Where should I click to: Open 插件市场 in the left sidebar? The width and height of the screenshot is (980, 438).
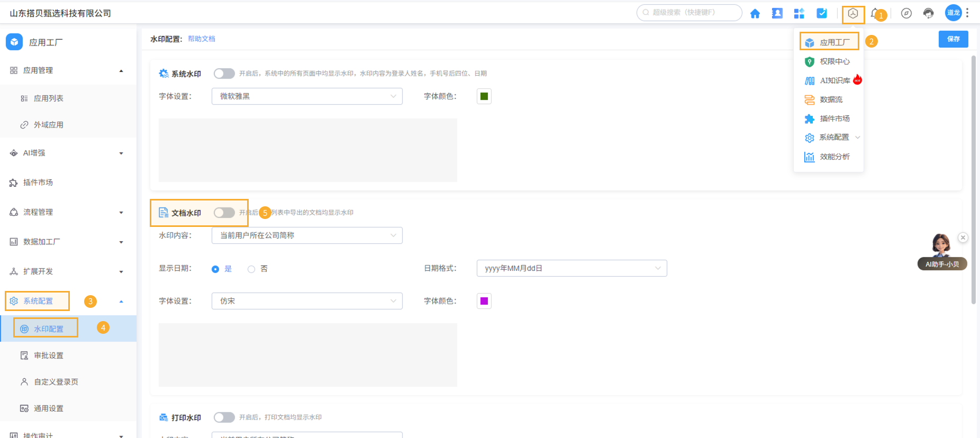coord(68,182)
